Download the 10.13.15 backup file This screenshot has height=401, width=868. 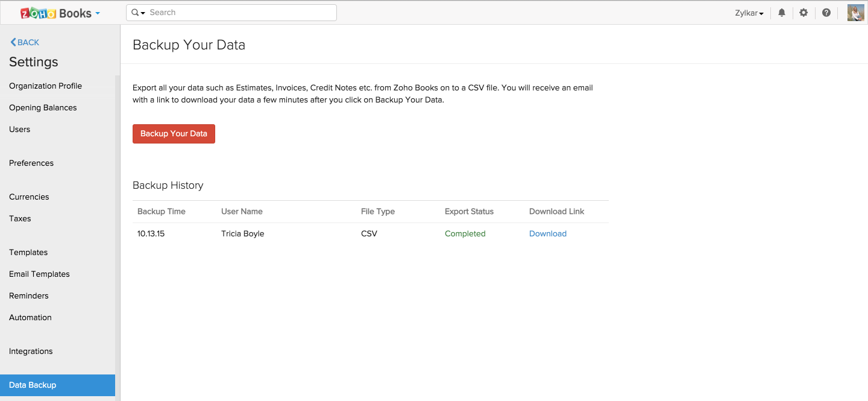(x=547, y=234)
